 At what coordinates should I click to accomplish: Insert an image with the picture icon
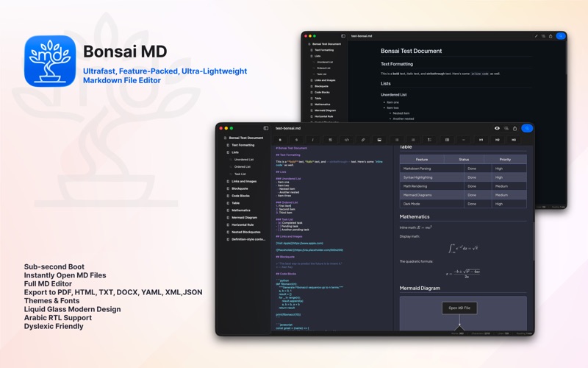[x=379, y=140]
